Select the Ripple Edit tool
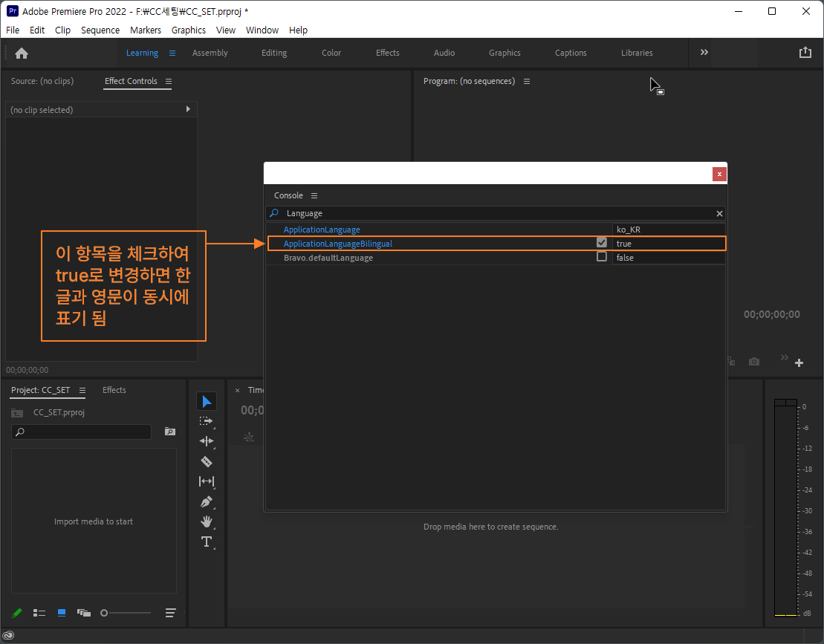This screenshot has height=644, width=824. (x=207, y=441)
